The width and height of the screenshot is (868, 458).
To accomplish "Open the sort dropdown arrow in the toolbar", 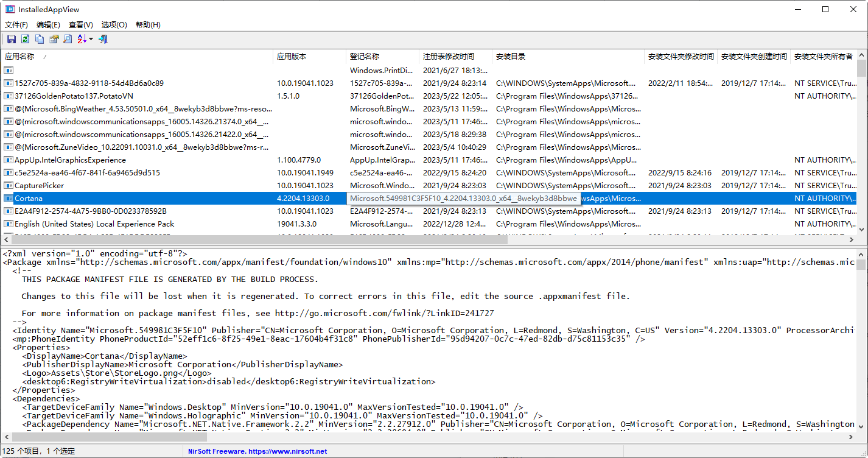I will click(x=91, y=39).
